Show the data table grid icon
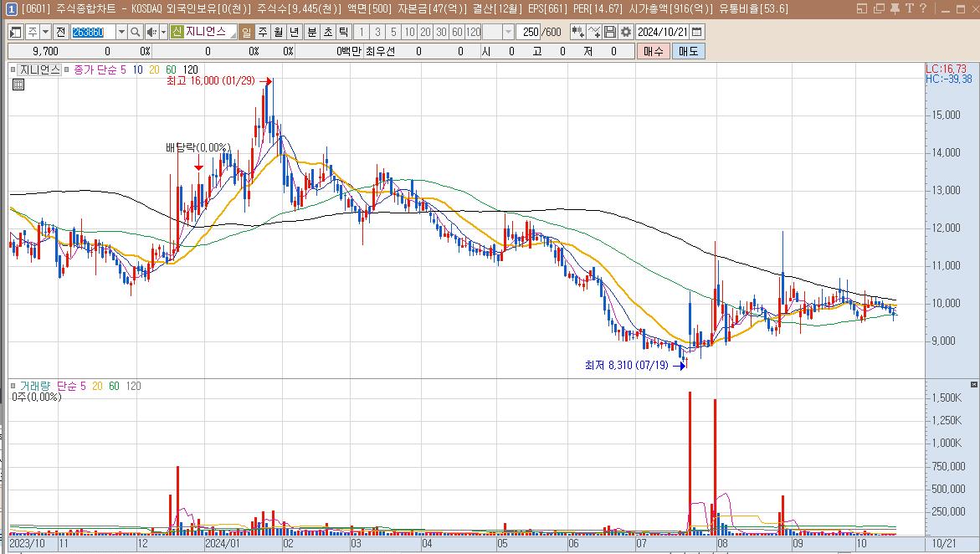Viewport: 980px width, 554px height. [x=18, y=85]
